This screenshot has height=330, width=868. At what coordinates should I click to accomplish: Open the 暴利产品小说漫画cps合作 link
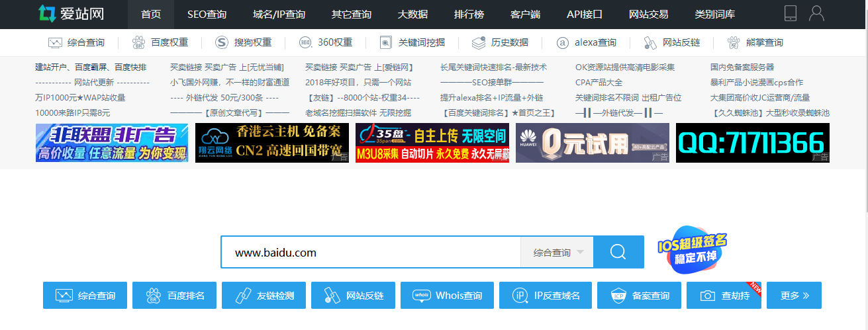[757, 83]
